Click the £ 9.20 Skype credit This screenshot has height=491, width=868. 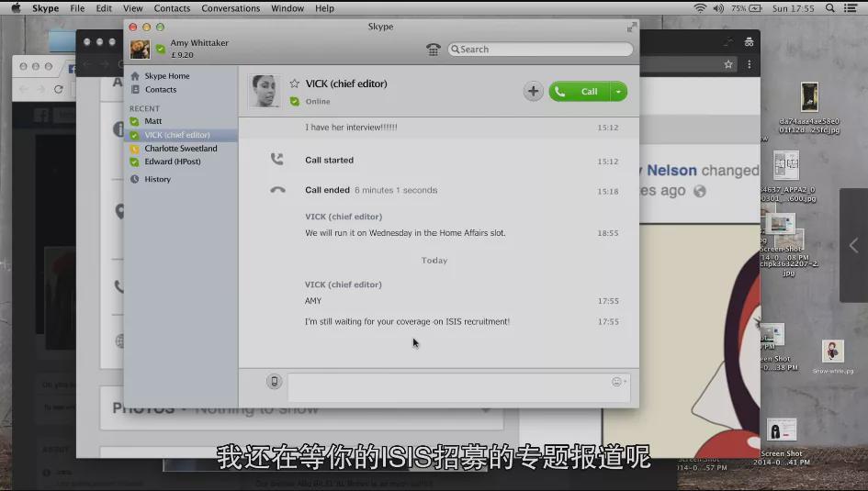(182, 55)
